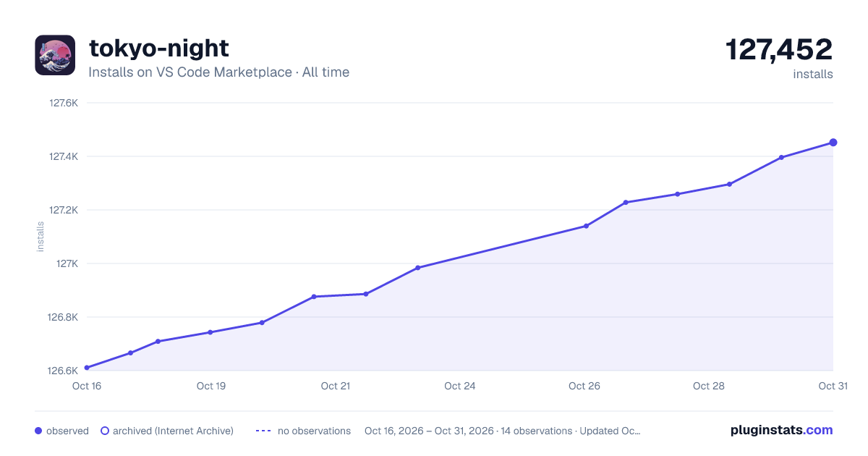The height and width of the screenshot is (456, 868).
Task: Click the 'no observations' legend label
Action: pyautogui.click(x=314, y=431)
